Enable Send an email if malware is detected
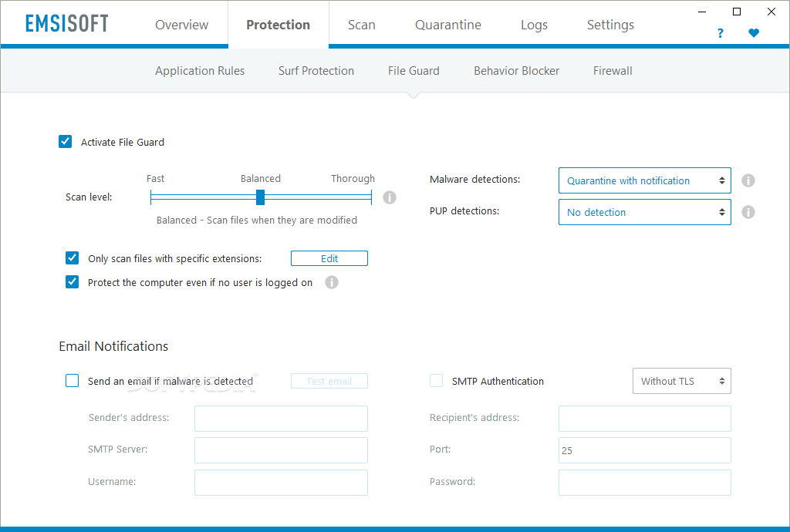This screenshot has width=790, height=532. coord(72,381)
